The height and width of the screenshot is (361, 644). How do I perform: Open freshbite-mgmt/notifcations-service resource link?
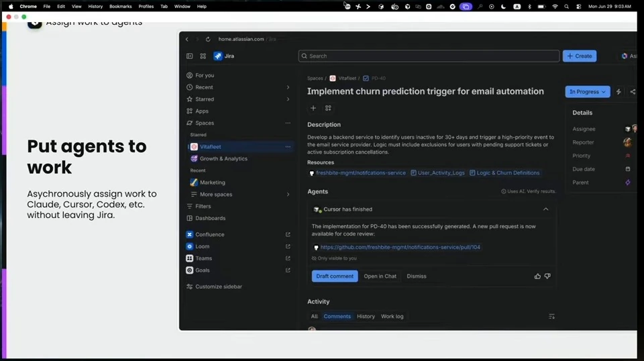(x=361, y=173)
